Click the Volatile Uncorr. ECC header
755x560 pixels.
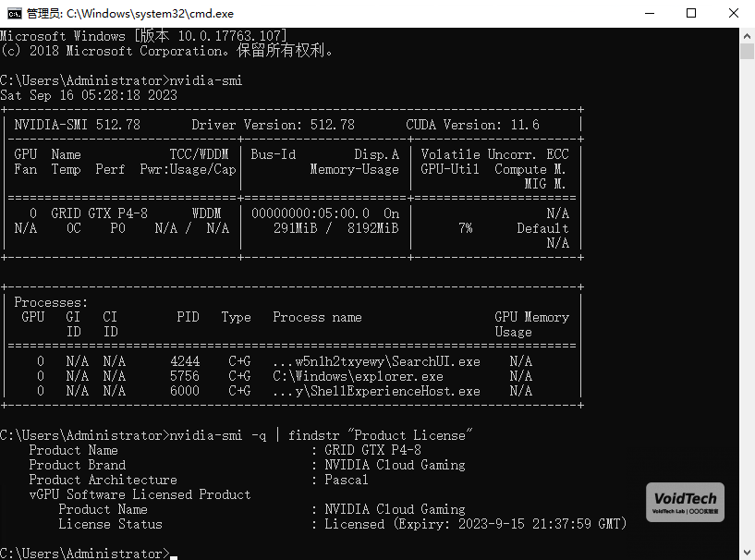point(494,154)
